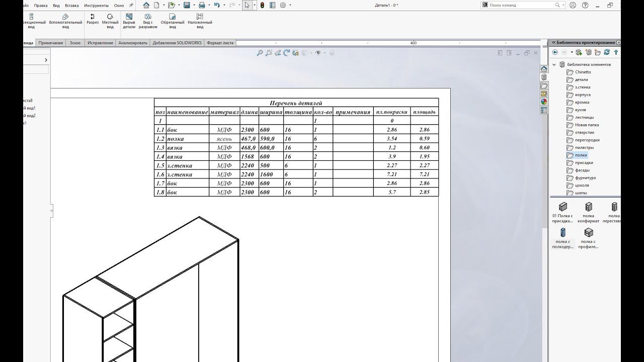This screenshot has width=644, height=362.
Task: Open dropdown arrow next to Save icon
Action: (x=193, y=5)
